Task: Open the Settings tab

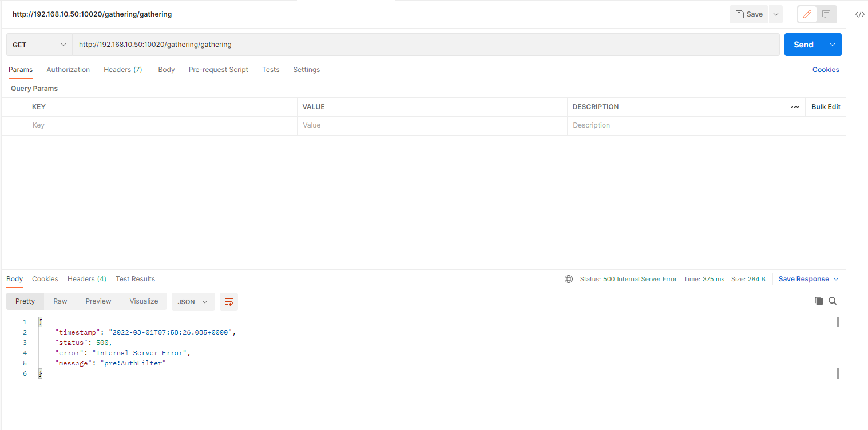Action: pos(307,70)
